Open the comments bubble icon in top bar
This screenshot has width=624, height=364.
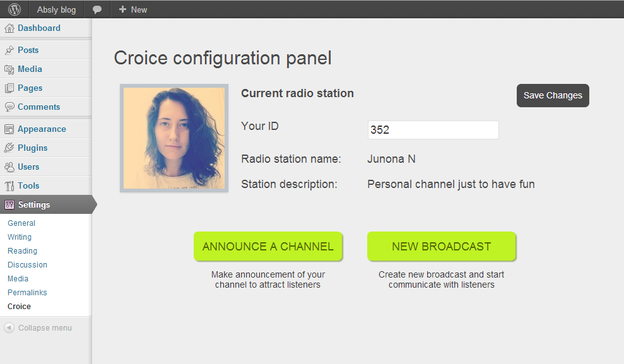coord(97,9)
